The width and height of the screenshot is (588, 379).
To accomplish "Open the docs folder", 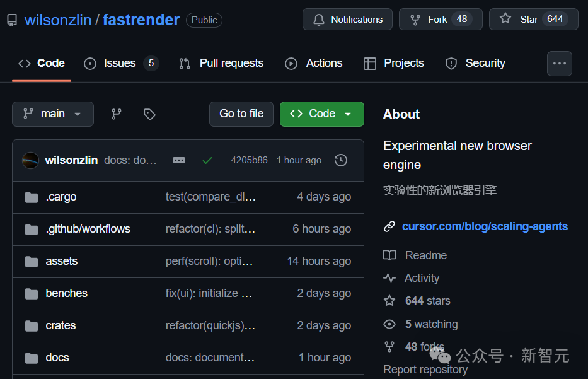I will (57, 358).
